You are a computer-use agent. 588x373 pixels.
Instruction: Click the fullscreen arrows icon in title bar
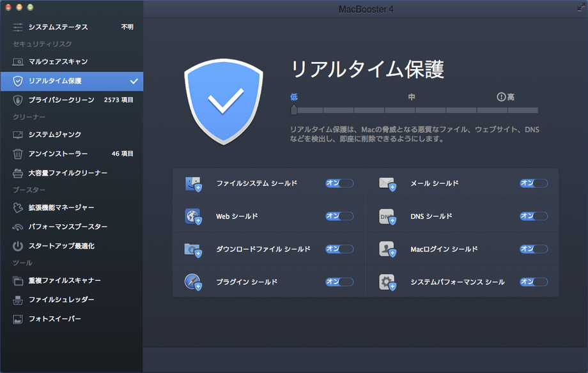[x=580, y=8]
